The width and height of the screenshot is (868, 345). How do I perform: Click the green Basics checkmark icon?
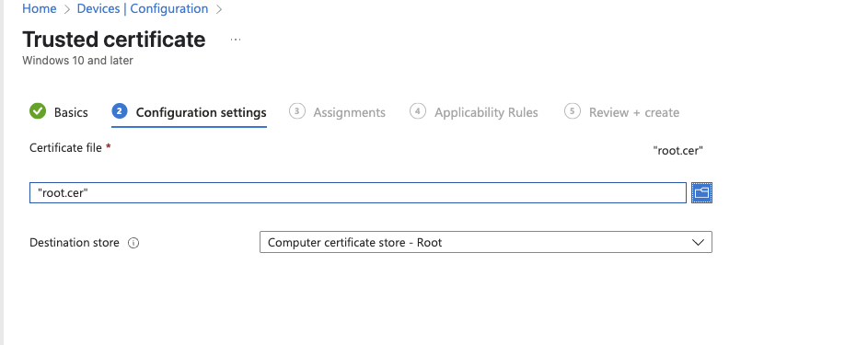click(38, 111)
